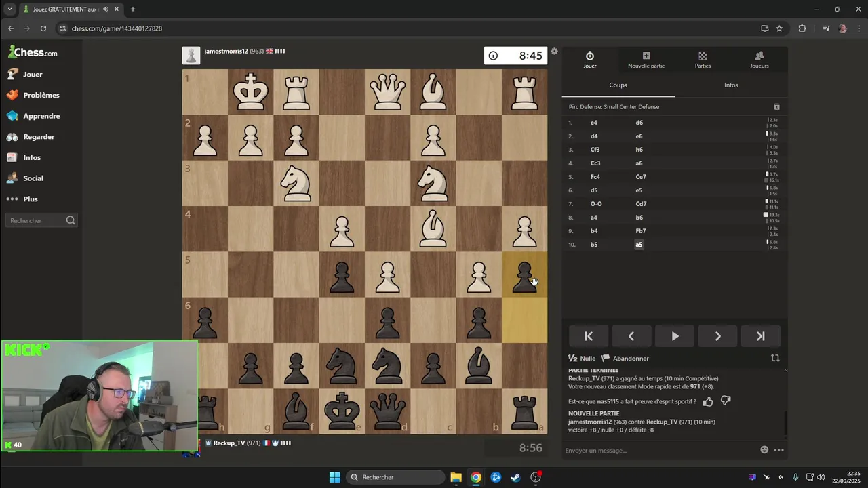Open the emoji picker in chat

coord(764,450)
